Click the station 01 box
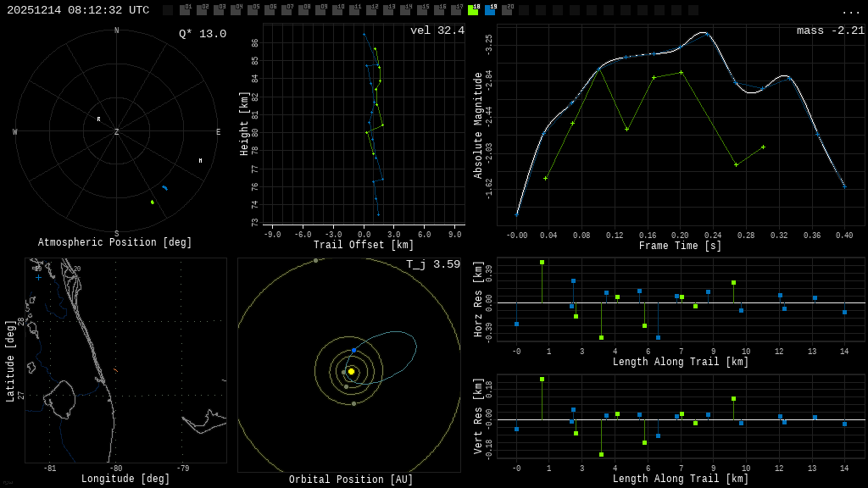Viewport: 868px width, 488px height. 185,10
